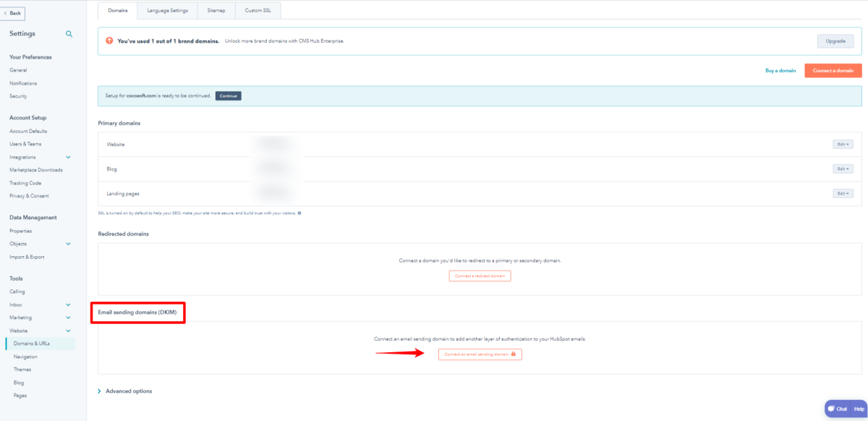Open the Custom SSL tab

click(258, 11)
